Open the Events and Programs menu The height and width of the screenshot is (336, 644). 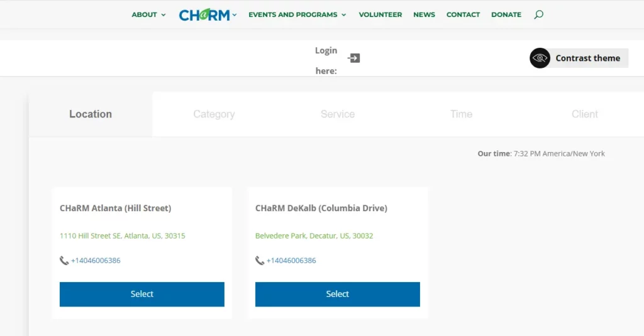coord(293,15)
